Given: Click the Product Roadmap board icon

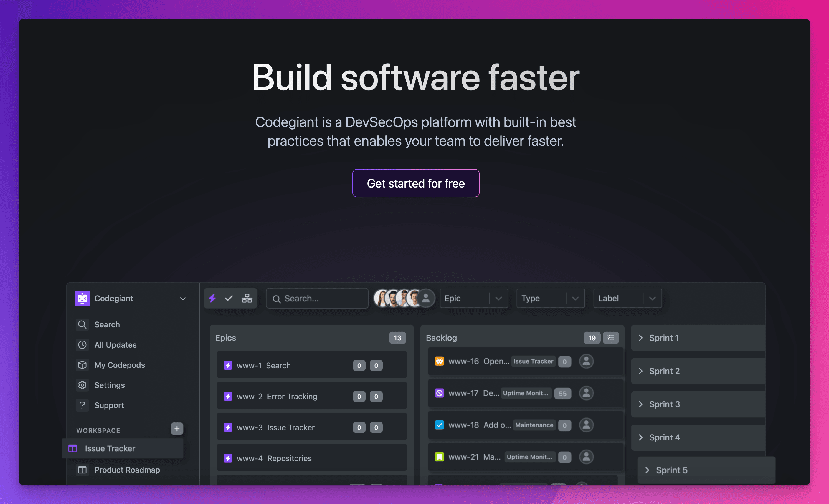Looking at the screenshot, I should [82, 470].
